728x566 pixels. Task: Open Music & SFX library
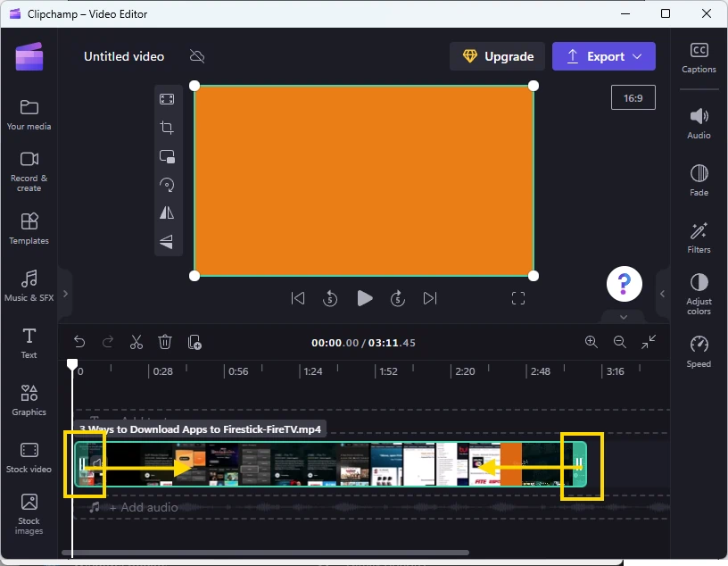29,286
